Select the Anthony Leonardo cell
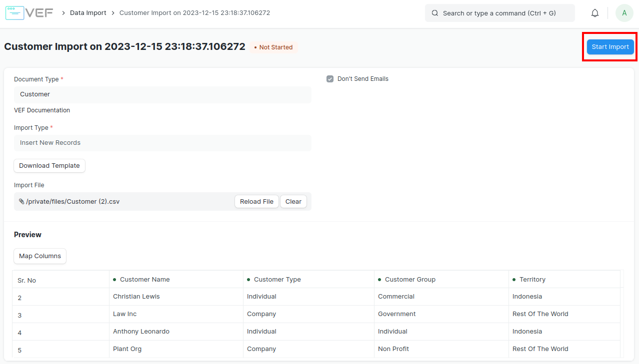 (176, 332)
